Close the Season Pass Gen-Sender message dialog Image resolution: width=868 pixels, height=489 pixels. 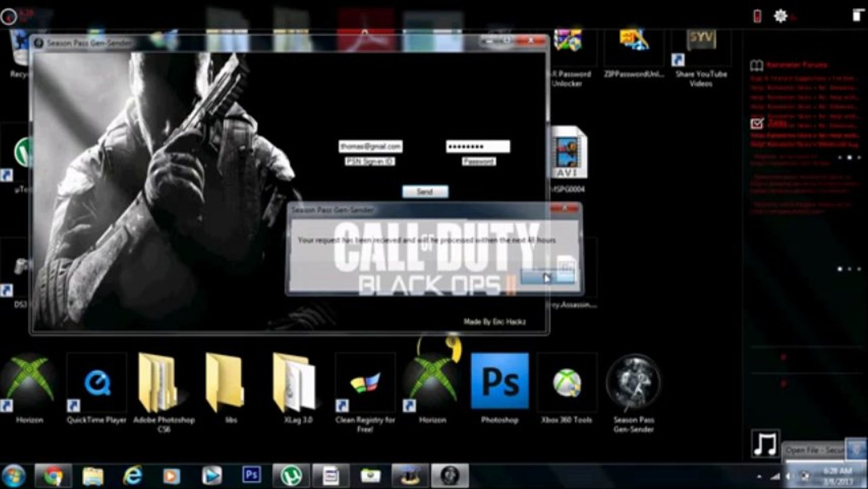pos(565,209)
